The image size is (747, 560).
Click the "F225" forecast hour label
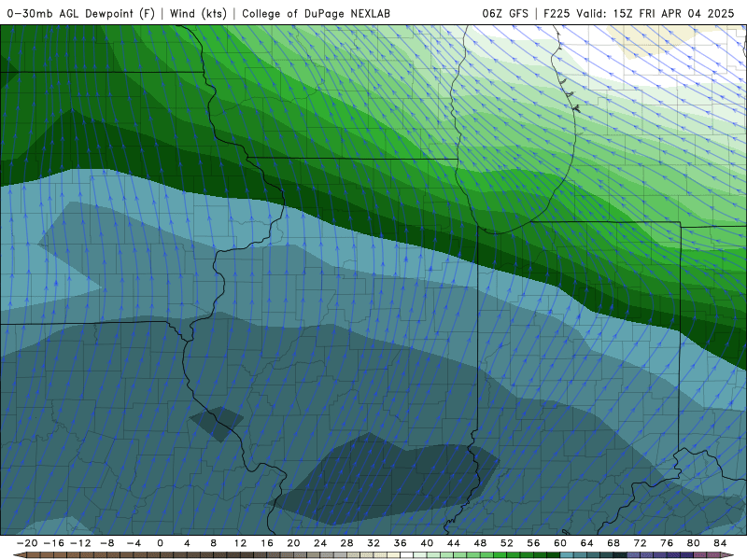coord(557,13)
